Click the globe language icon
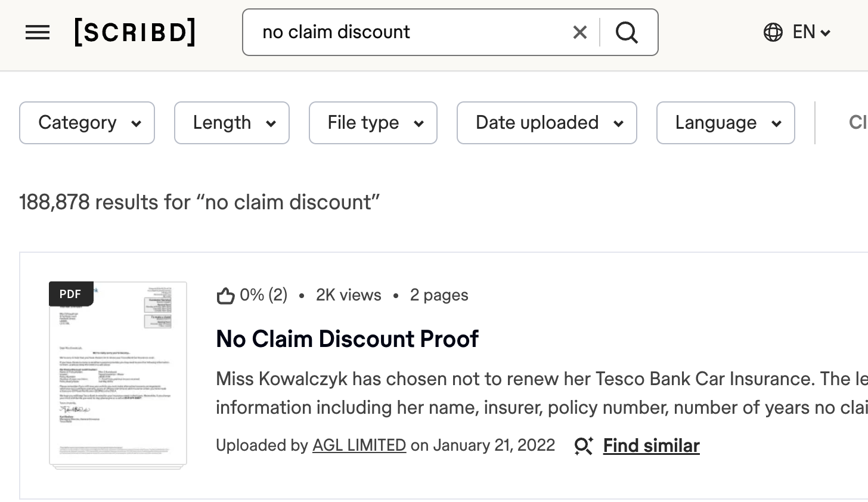 [773, 32]
